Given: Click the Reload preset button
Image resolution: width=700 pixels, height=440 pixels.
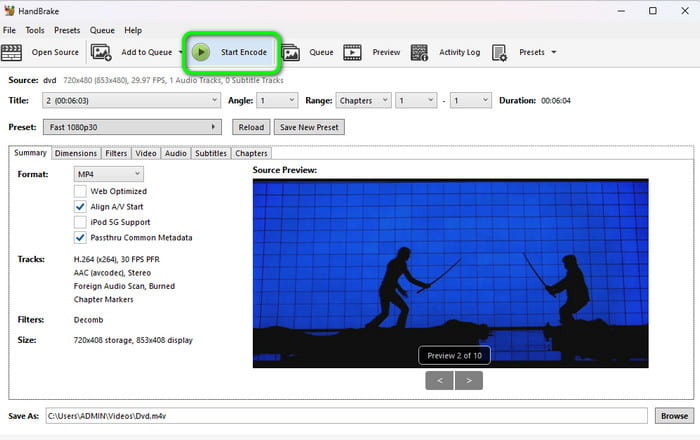Looking at the screenshot, I should [251, 127].
